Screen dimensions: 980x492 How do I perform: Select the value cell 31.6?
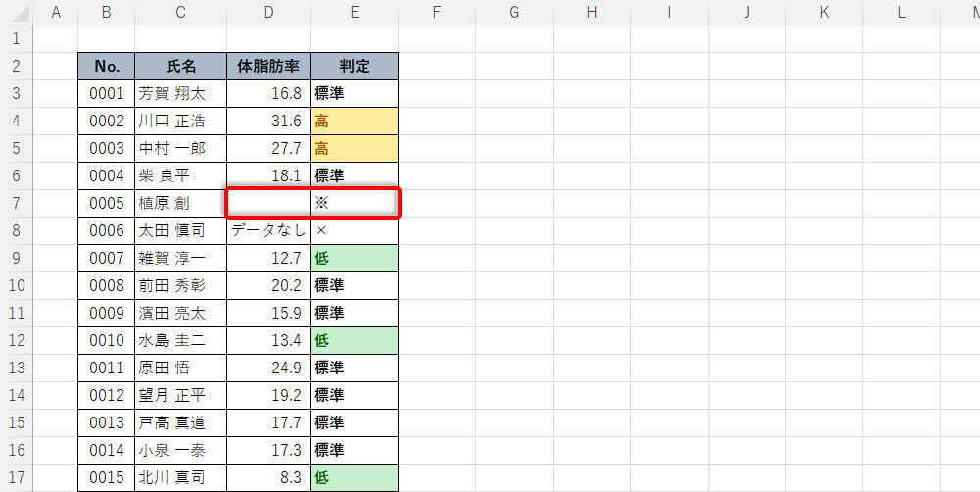(269, 122)
